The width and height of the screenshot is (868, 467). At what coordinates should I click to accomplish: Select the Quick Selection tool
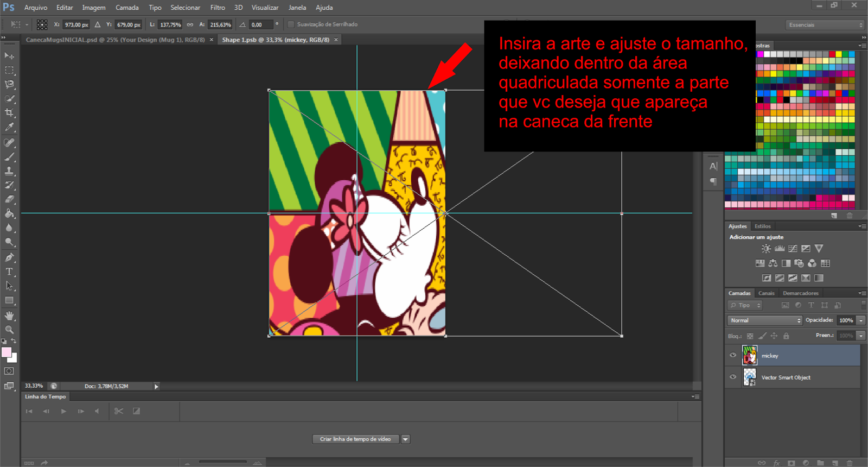coord(9,99)
